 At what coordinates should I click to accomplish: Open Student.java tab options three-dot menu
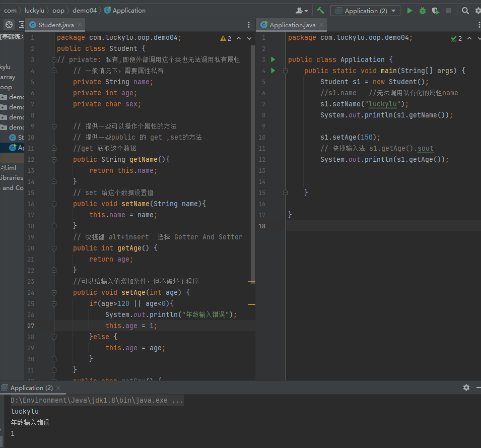248,25
